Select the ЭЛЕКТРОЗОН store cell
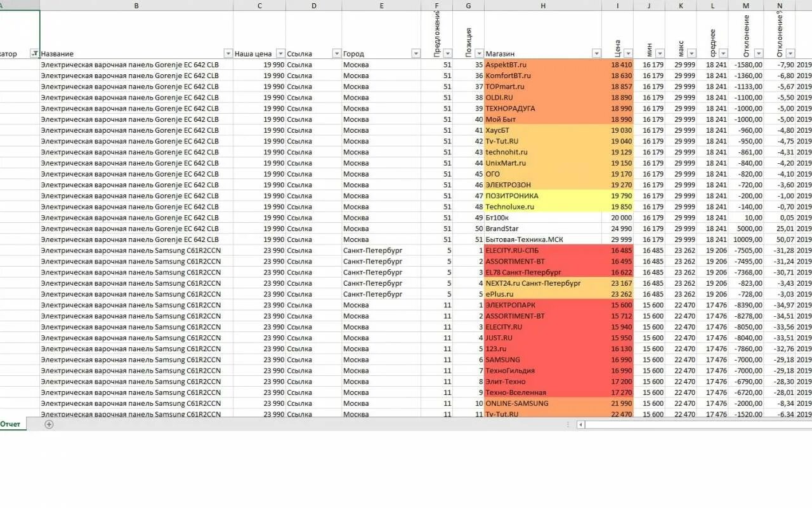The width and height of the screenshot is (812, 508). 543,185
